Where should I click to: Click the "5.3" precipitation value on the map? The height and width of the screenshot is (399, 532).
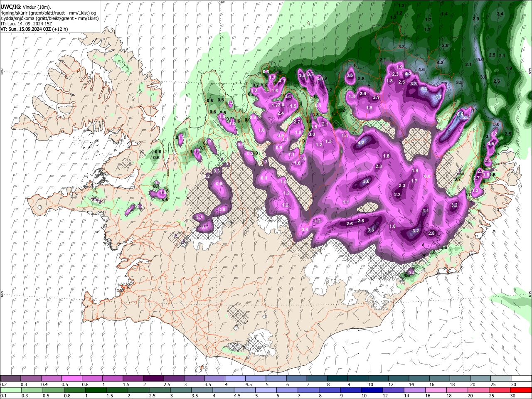(x=465, y=118)
